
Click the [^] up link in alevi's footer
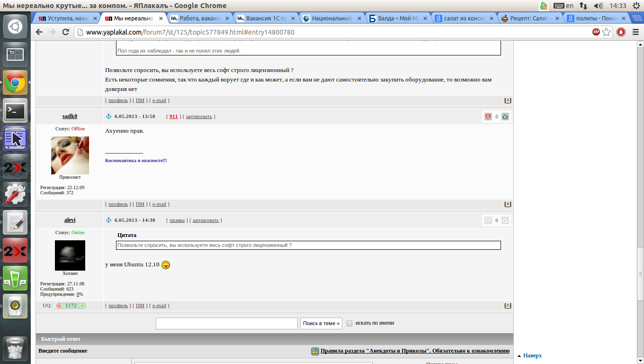(x=508, y=306)
